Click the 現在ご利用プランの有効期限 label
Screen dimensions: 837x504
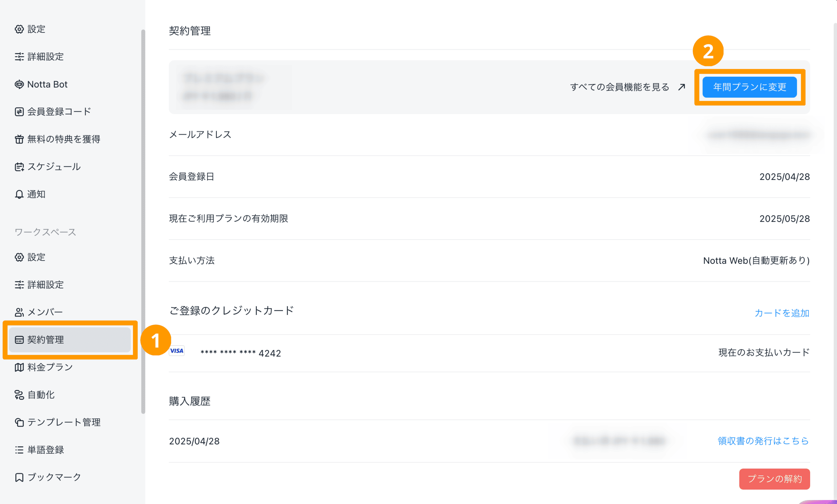point(229,218)
